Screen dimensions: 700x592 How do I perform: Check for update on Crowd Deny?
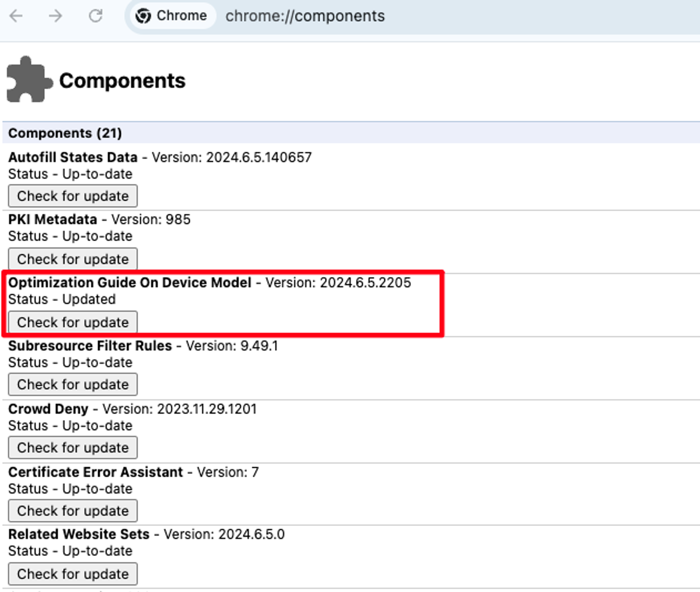coord(72,447)
